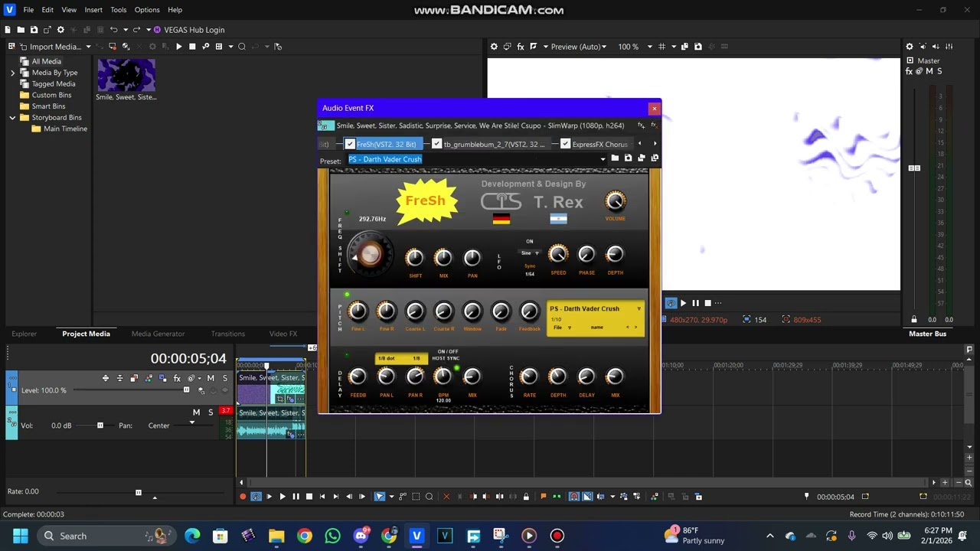The height and width of the screenshot is (551, 980).
Task: Select All Media bin
Action: [x=46, y=61]
